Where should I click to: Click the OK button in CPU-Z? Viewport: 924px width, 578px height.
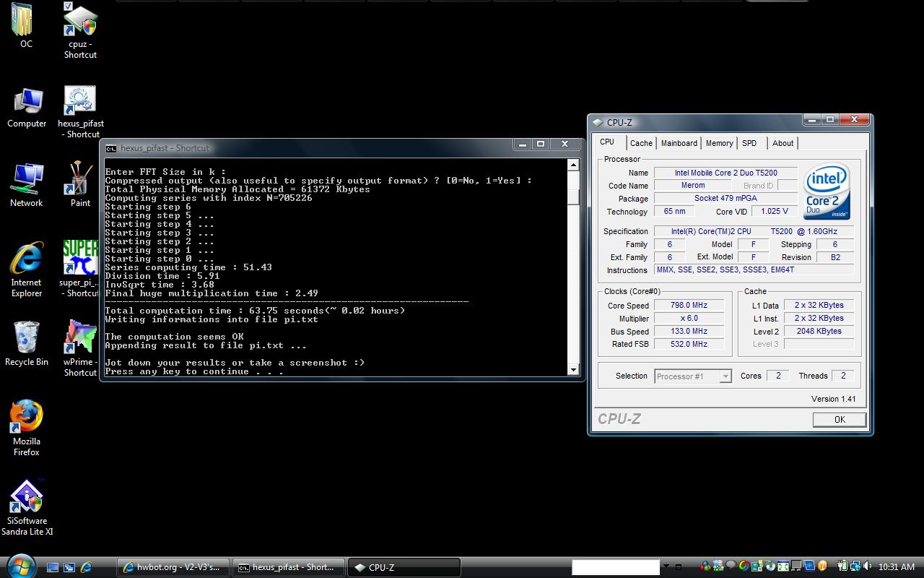(x=840, y=420)
